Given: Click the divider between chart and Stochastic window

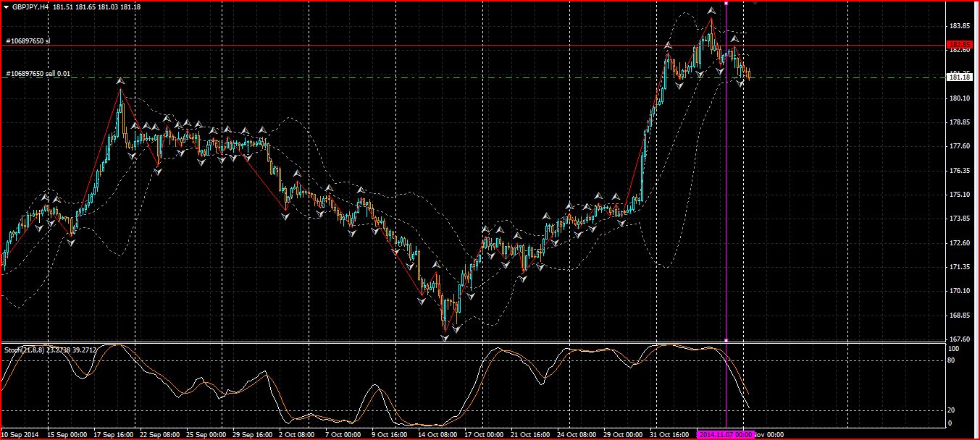Looking at the screenshot, I should [472, 342].
